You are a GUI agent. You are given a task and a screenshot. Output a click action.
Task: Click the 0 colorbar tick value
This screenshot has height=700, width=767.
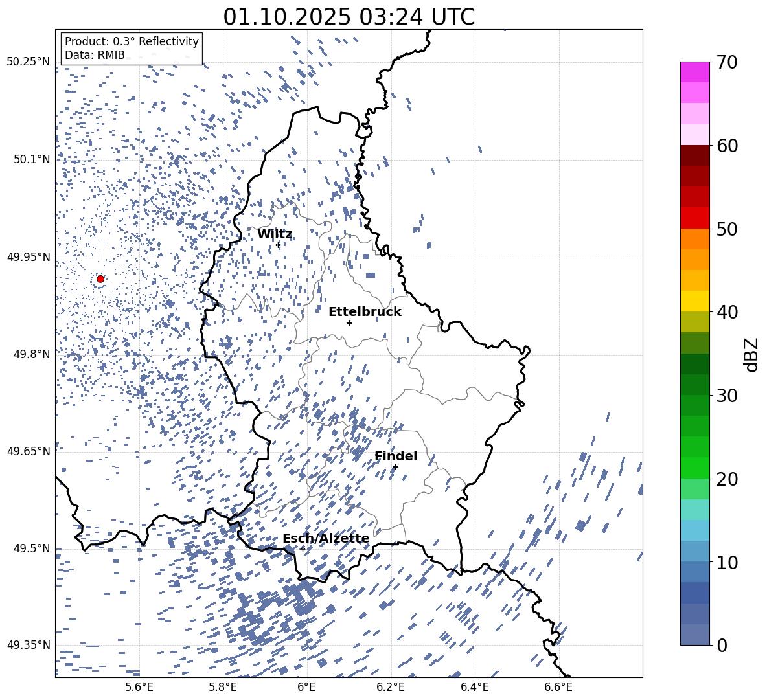(722, 645)
